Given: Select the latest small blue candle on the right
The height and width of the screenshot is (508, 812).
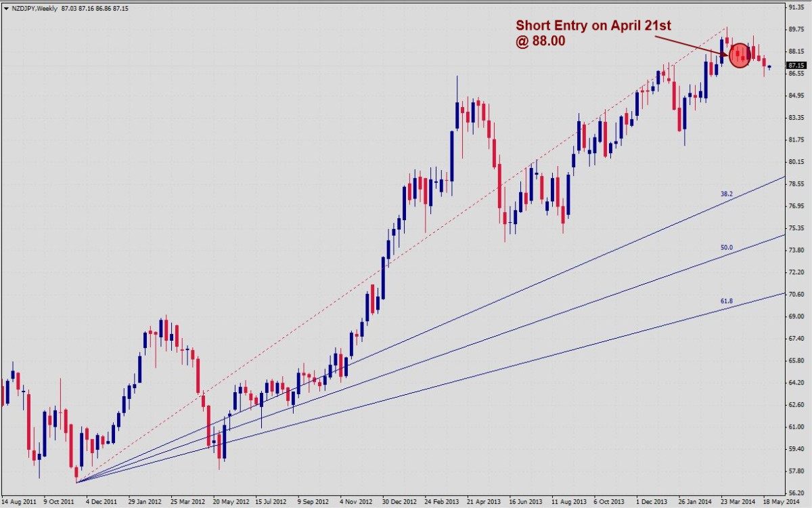Looking at the screenshot, I should (770, 68).
